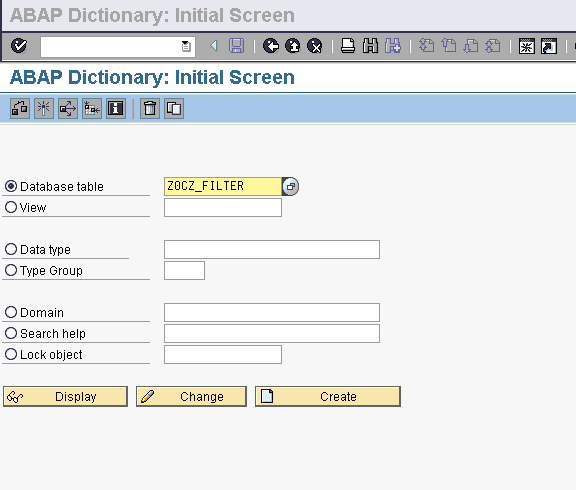This screenshot has height=490, width=576.
Task: Click the Exit up-arrow icon
Action: coord(293,46)
